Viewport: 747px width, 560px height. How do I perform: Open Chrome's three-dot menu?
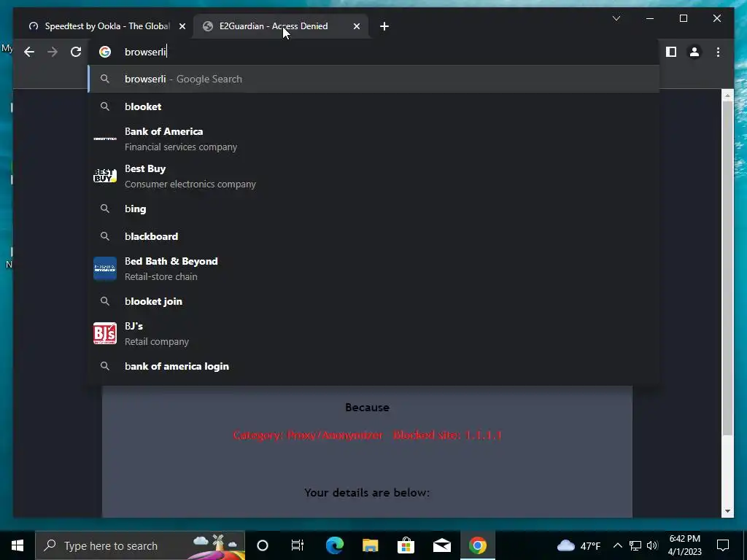(x=718, y=52)
